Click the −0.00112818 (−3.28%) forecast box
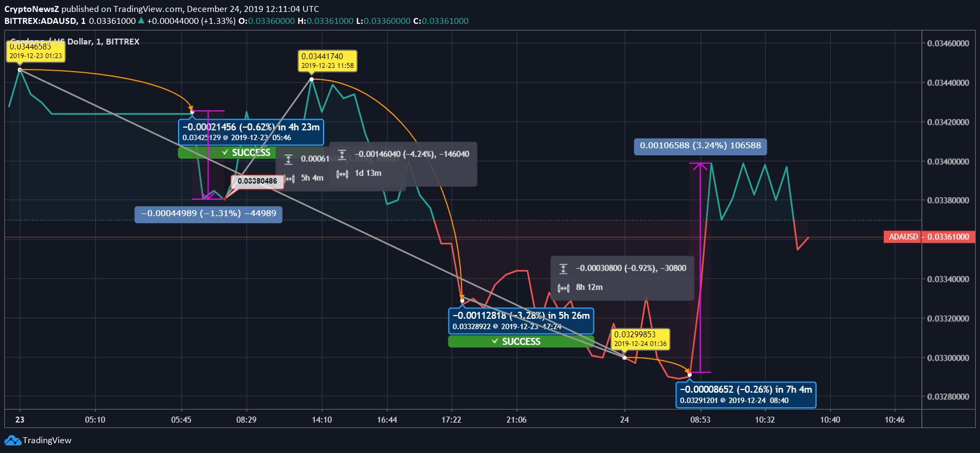Image resolution: width=980 pixels, height=453 pixels. (521, 320)
